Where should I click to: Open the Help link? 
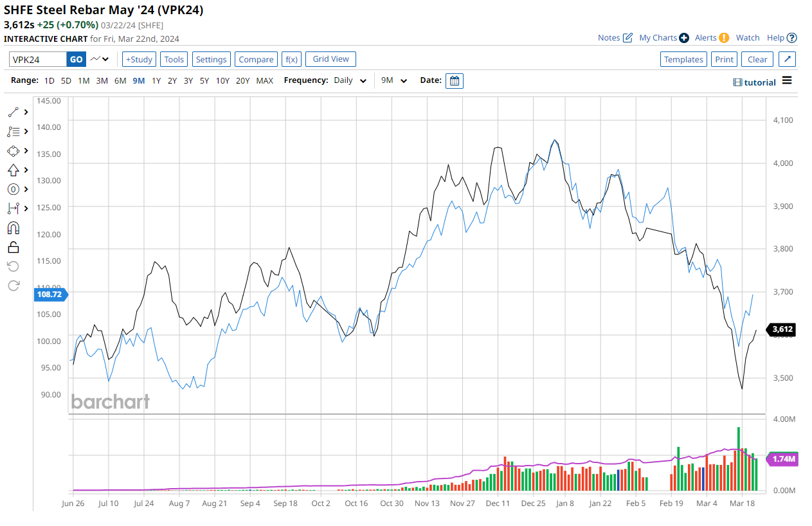[x=782, y=38]
